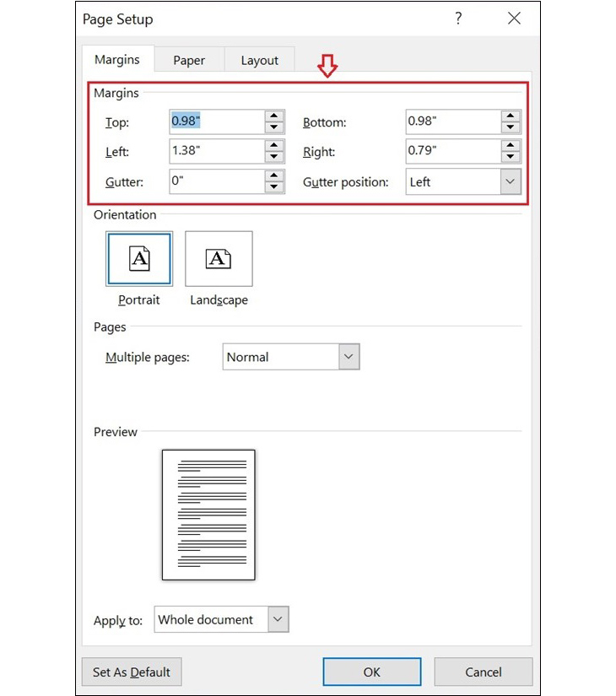Decrease Top margin with down arrow
This screenshot has height=696, width=616.
click(274, 127)
